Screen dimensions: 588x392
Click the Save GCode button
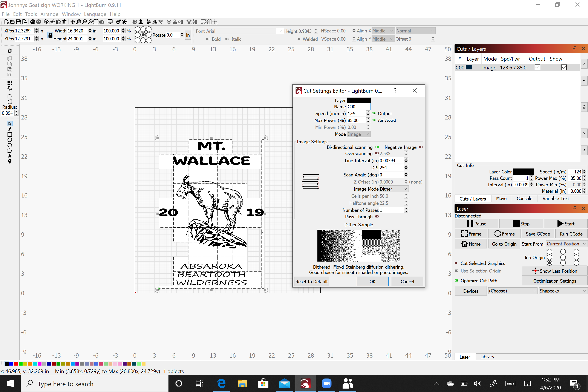click(537, 234)
